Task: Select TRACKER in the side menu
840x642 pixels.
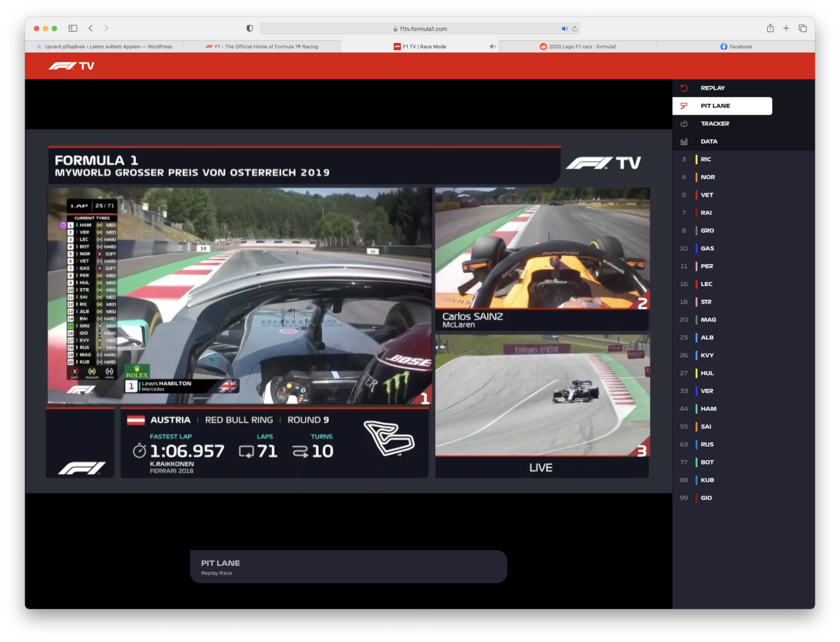Action: pos(722,124)
